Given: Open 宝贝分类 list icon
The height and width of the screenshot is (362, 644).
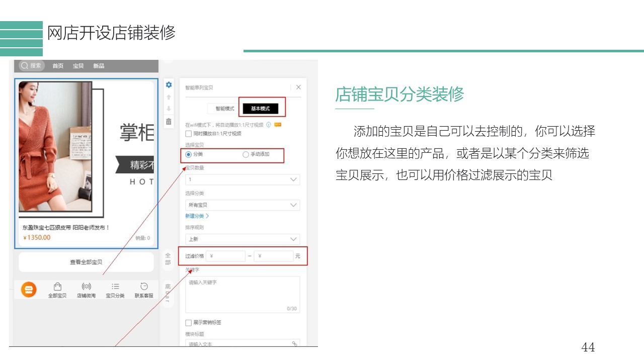Looking at the screenshot, I should (115, 287).
